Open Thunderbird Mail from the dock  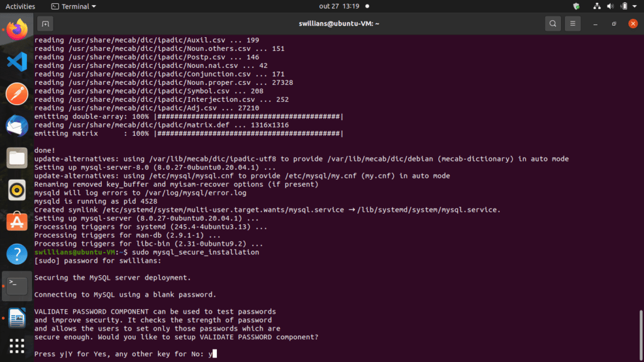pos(17,126)
